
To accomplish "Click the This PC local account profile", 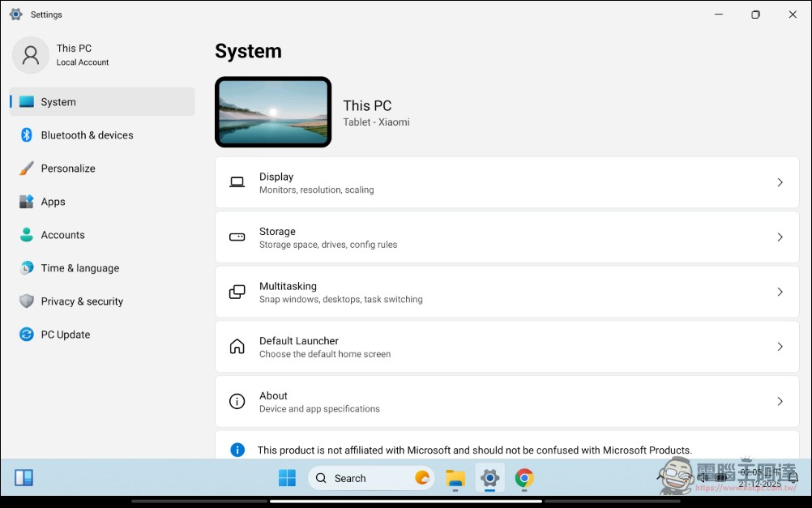I will [x=75, y=54].
